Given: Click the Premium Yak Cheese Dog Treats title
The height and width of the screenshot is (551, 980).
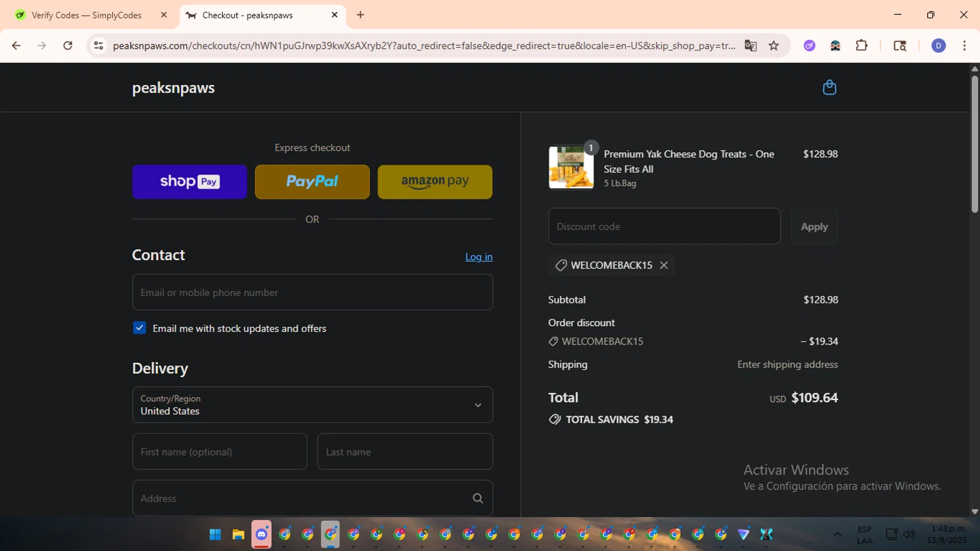Looking at the screenshot, I should pyautogui.click(x=689, y=161).
